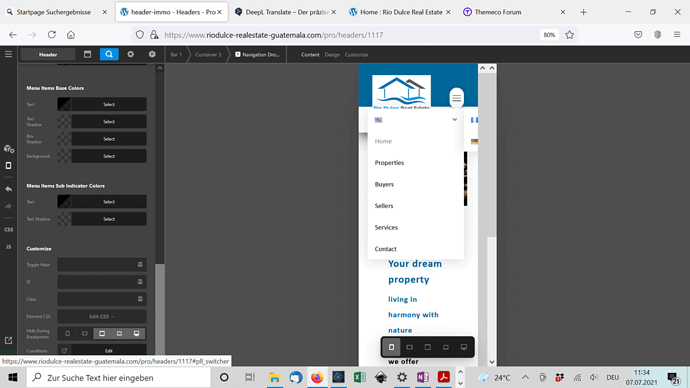Open Windows Start menu
Image resolution: width=690 pixels, height=388 pixels.
(x=13, y=377)
